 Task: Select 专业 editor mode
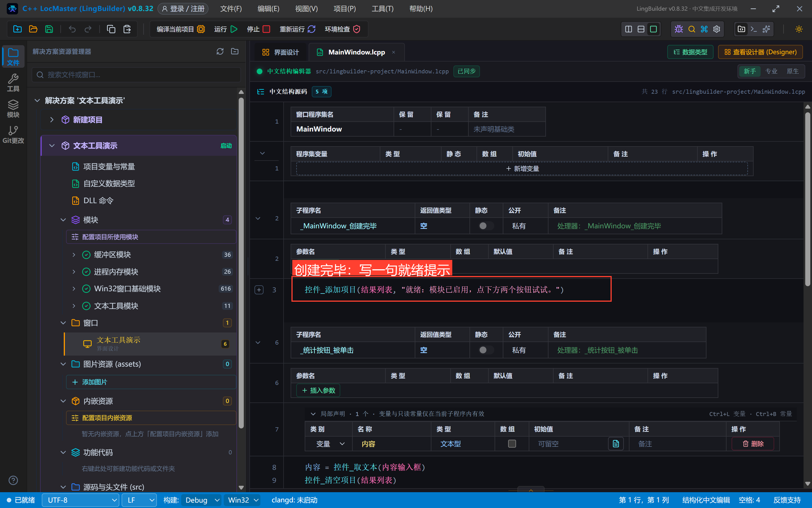click(x=771, y=71)
